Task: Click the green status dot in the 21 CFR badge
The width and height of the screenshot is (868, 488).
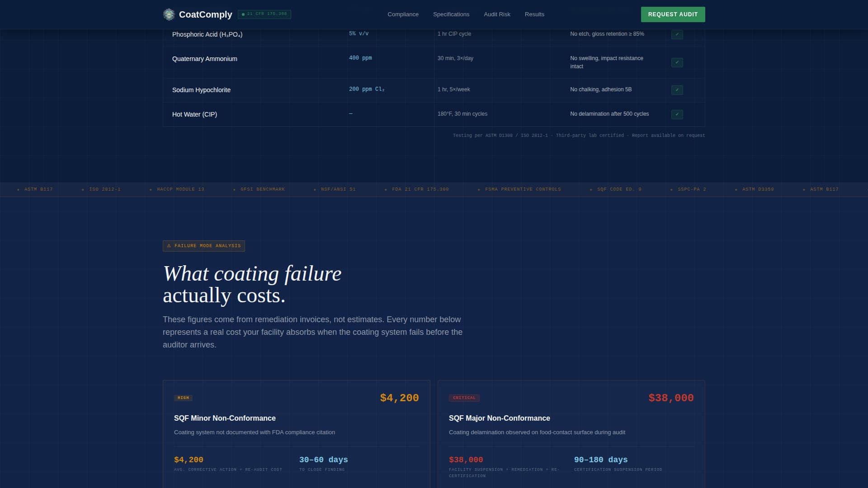Action: 244,14
